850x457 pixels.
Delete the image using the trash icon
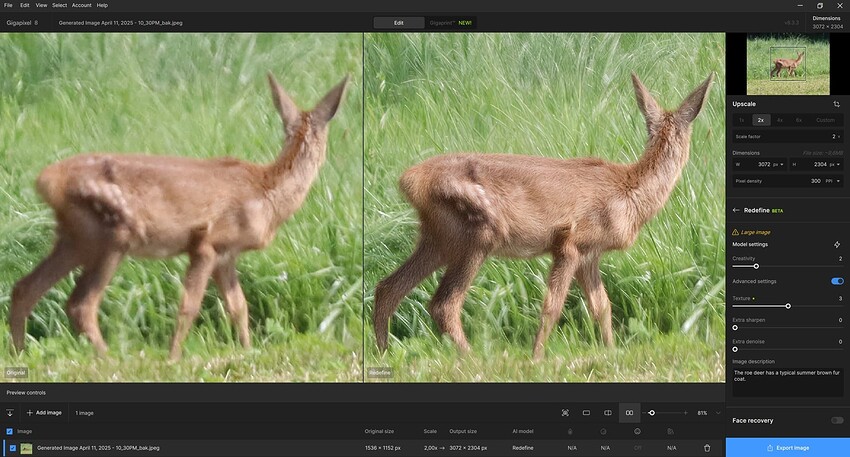pos(707,448)
